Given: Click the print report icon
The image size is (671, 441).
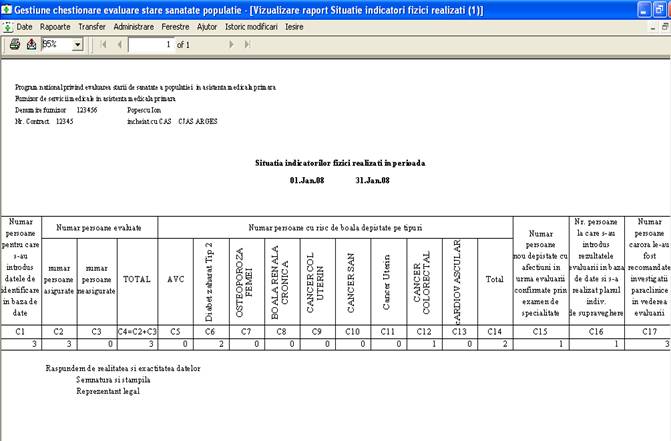Looking at the screenshot, I should click(x=14, y=45).
